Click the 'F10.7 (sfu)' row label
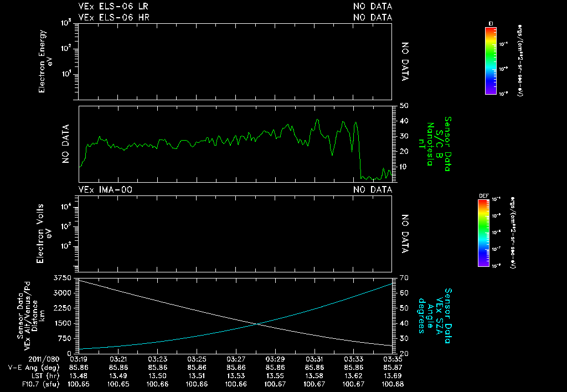567x392 pixels. coord(40,384)
